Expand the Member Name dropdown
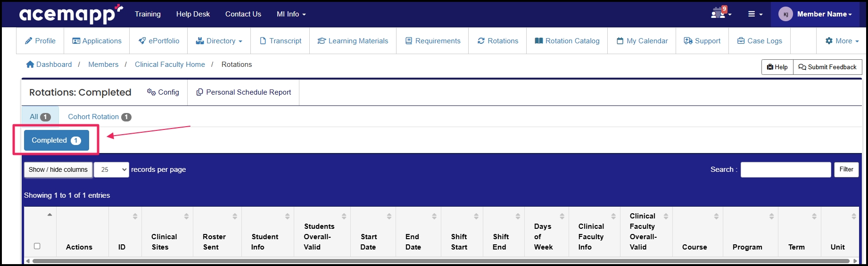The height and width of the screenshot is (266, 868). pos(824,14)
